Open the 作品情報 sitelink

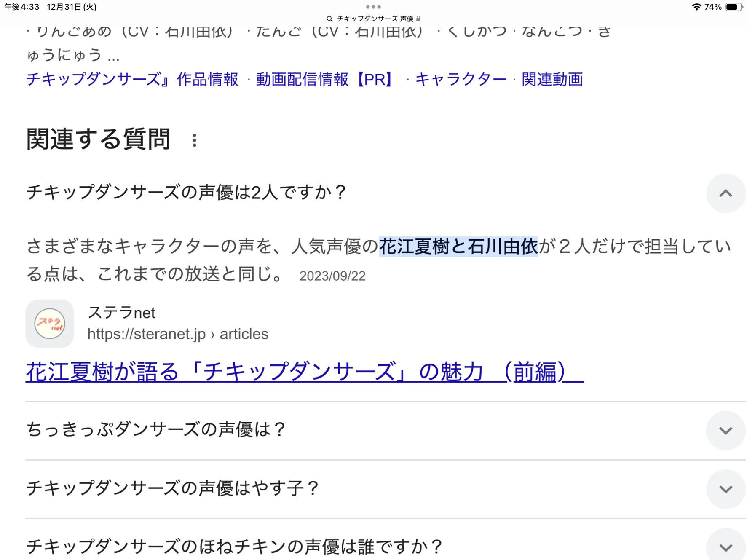coord(132,79)
